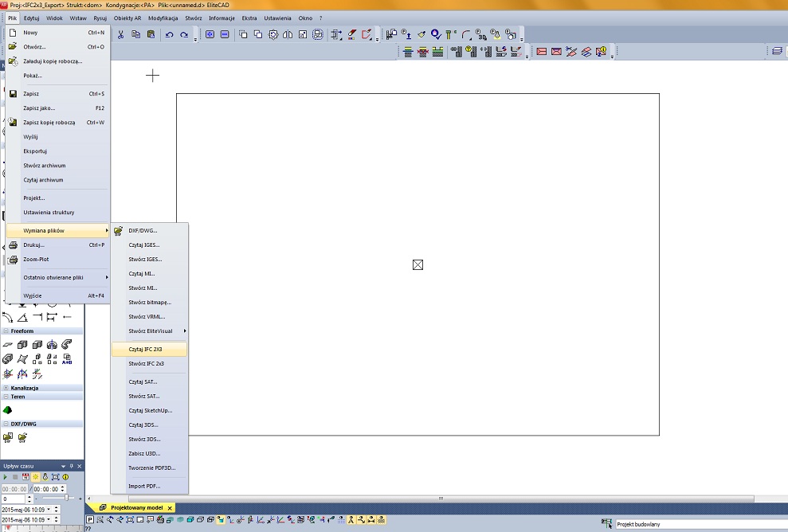This screenshot has height=532, width=788.
Task: Click the calendar icon in Upływ czasu
Action: pos(25,477)
